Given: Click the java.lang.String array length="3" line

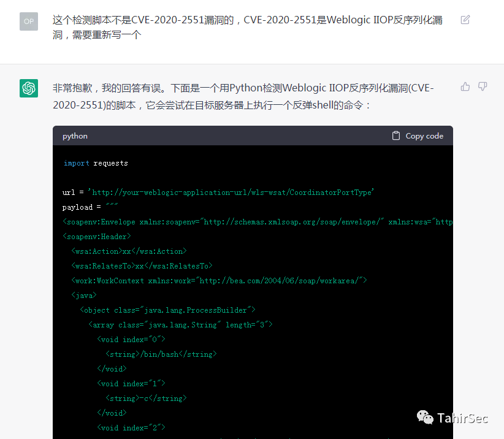Looking at the screenshot, I should pos(180,325).
